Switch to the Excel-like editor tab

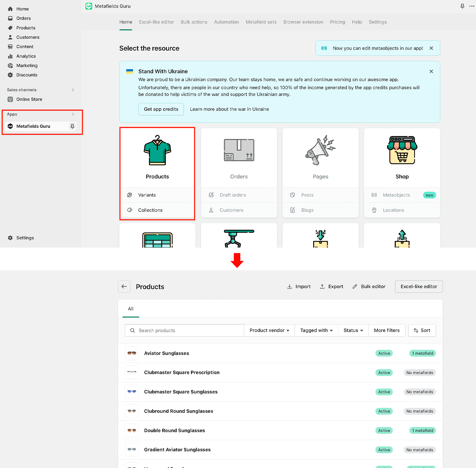pos(156,22)
